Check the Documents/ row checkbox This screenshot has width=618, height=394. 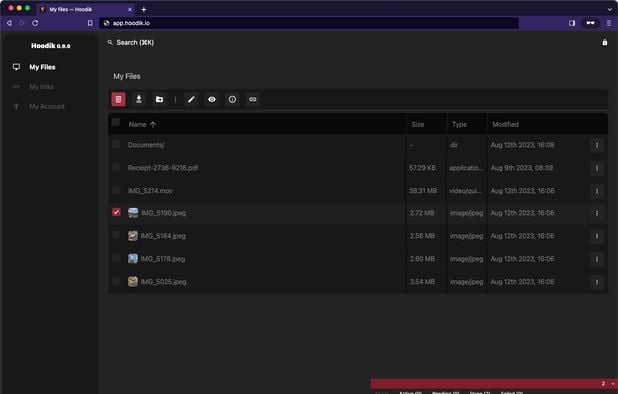click(116, 144)
